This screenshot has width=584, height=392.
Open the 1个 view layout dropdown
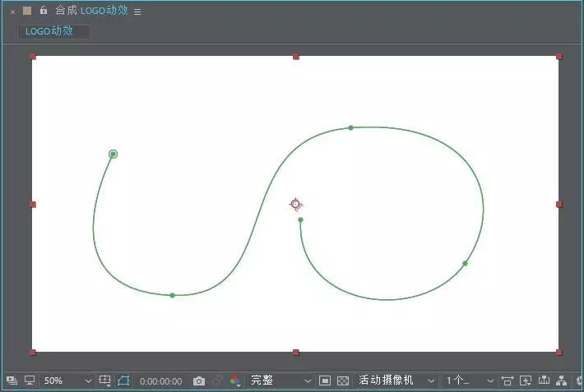[470, 380]
